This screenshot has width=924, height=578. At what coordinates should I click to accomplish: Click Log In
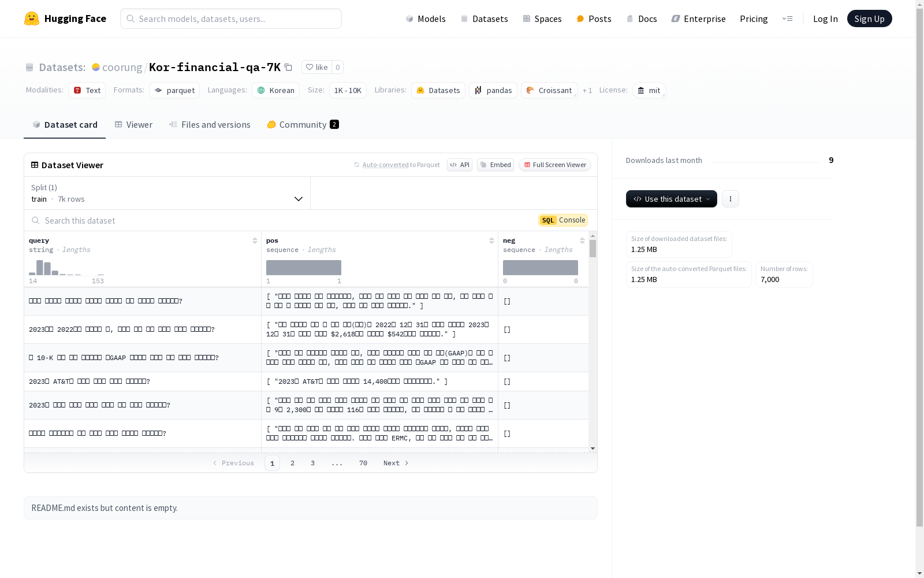coord(825,18)
